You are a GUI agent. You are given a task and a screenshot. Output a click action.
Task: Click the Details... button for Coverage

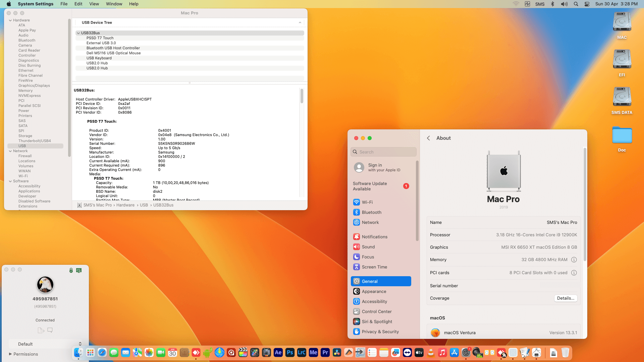(x=566, y=298)
